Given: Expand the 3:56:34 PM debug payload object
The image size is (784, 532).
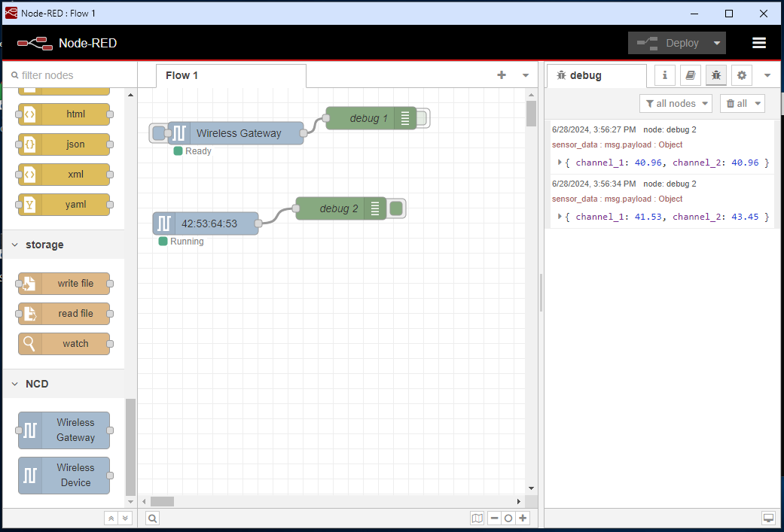Looking at the screenshot, I should pos(560,216).
